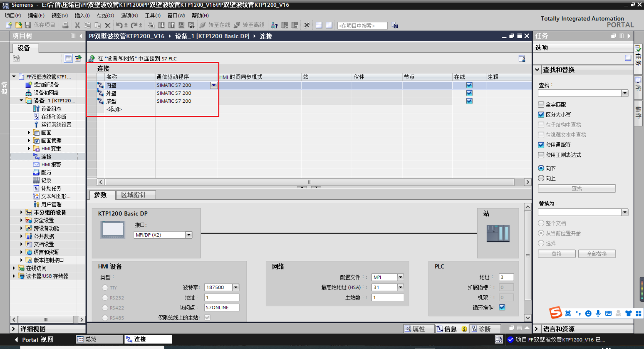This screenshot has width=644, height=349.
Task: Click the delete X toolbar icon
Action: coord(108,25)
